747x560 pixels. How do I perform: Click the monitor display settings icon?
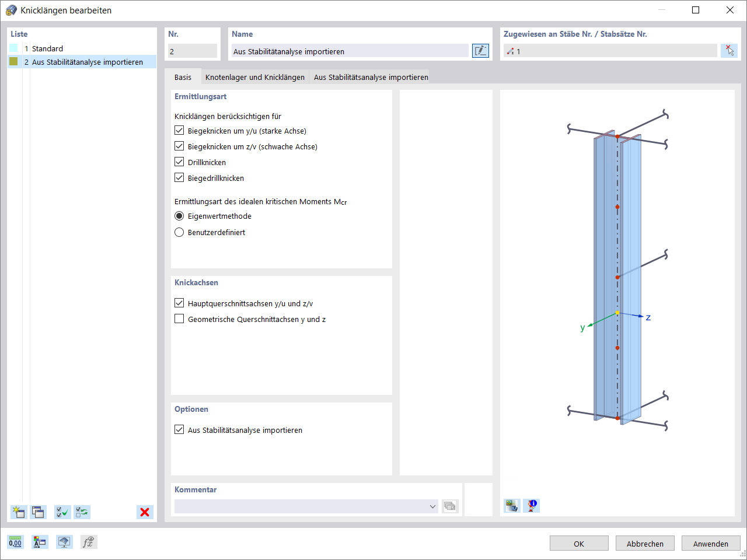click(64, 542)
